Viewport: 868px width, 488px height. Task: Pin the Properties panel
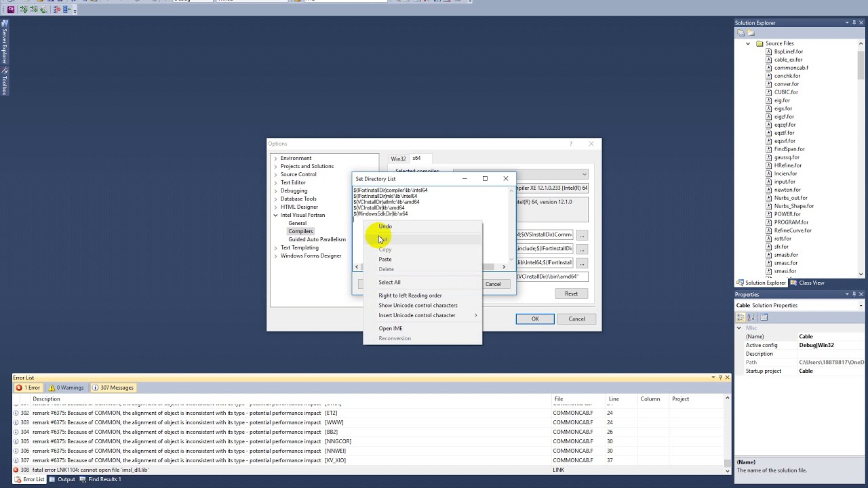coord(854,294)
